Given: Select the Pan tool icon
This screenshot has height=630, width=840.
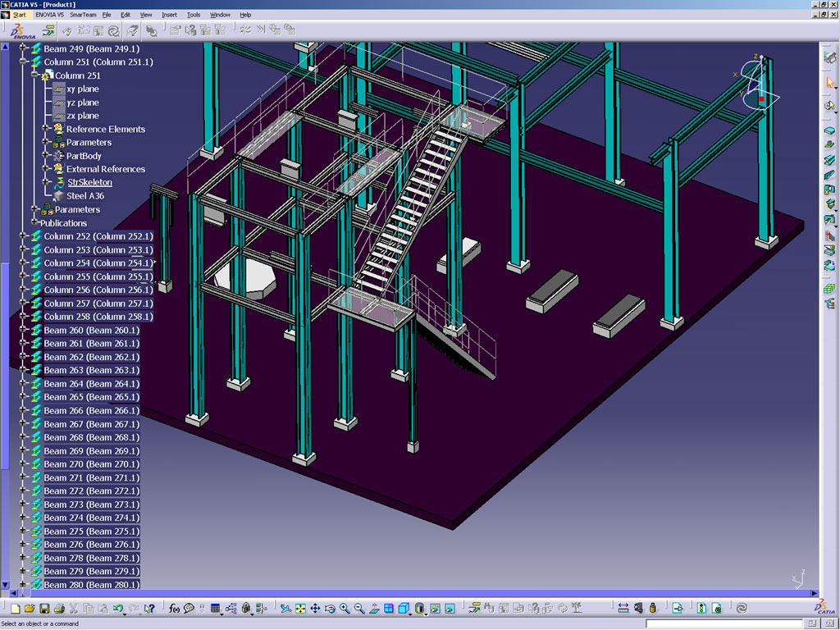Looking at the screenshot, I should coord(316,609).
